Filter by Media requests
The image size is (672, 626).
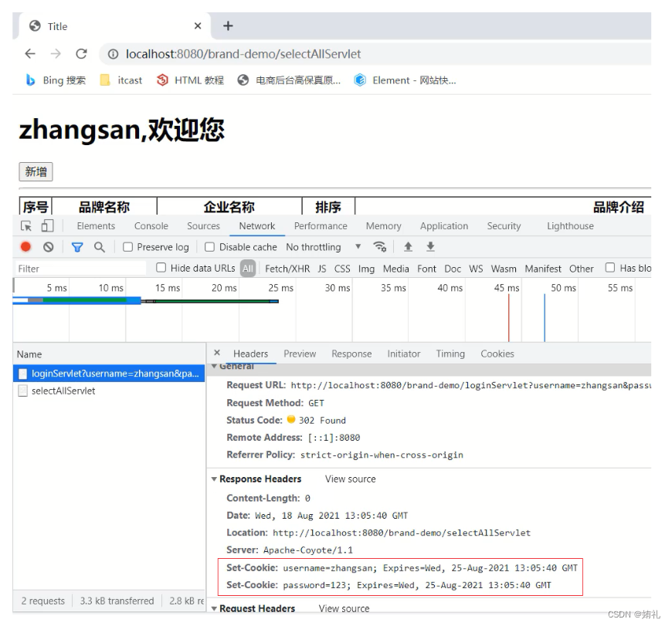tap(396, 269)
